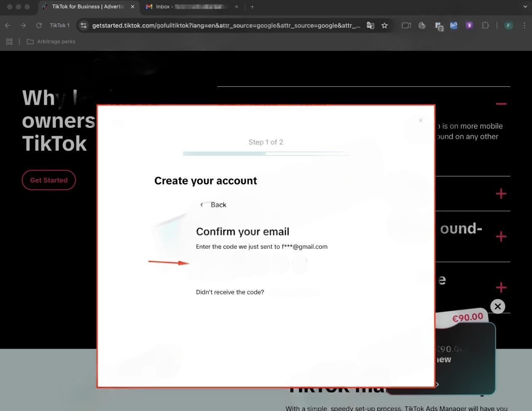Open the purple D extension icon
This screenshot has width=532, height=411.
click(x=469, y=25)
